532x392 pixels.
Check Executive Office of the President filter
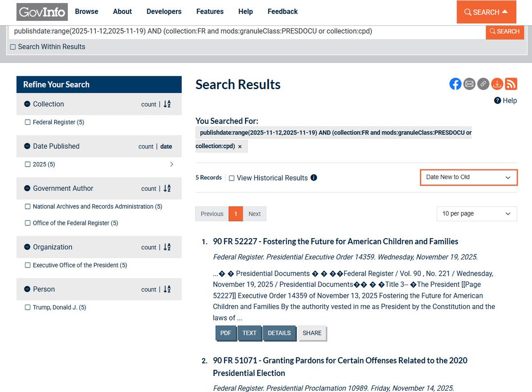(28, 265)
